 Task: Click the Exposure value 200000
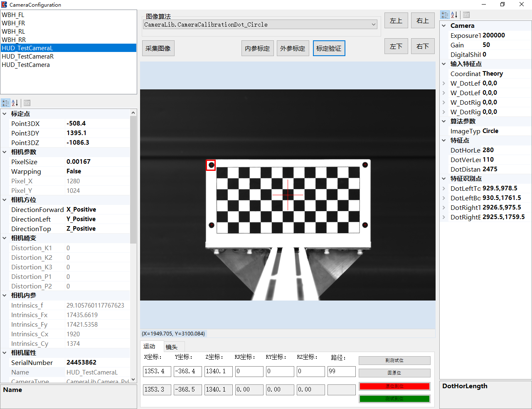506,35
